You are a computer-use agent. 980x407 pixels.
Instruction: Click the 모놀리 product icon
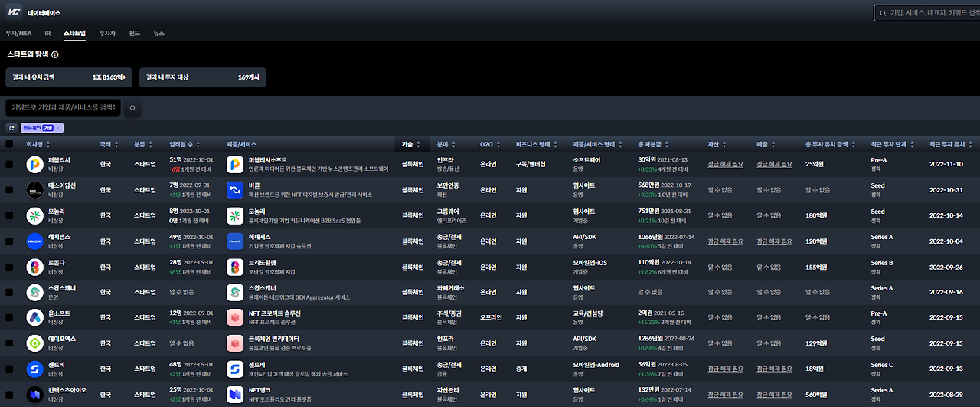click(235, 215)
